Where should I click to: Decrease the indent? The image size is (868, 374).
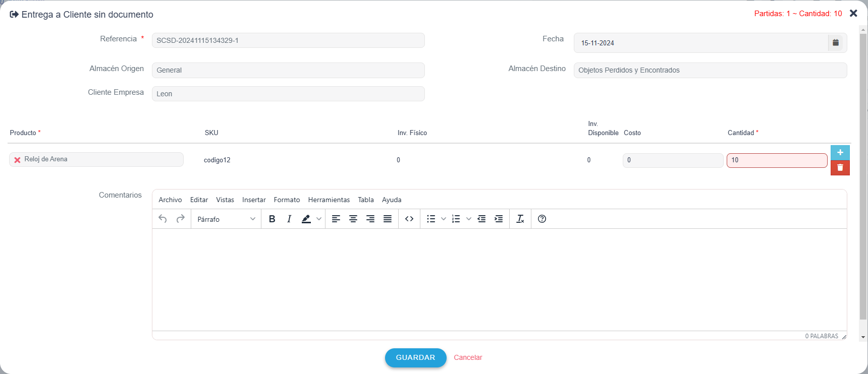tap(481, 219)
